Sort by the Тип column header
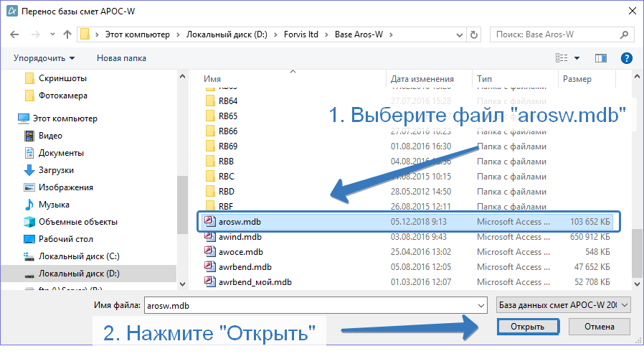 [x=484, y=79]
